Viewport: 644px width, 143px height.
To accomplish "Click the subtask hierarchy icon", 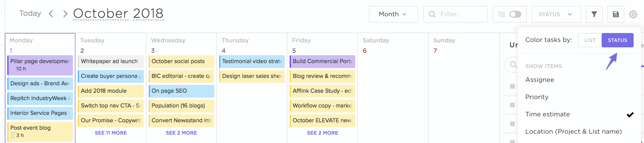I will click(501, 14).
